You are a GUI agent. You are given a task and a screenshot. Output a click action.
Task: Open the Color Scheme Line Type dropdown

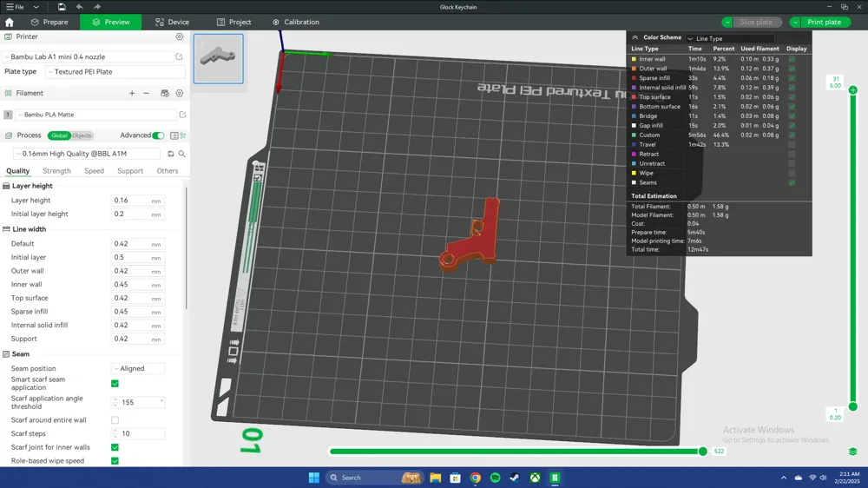tap(730, 39)
